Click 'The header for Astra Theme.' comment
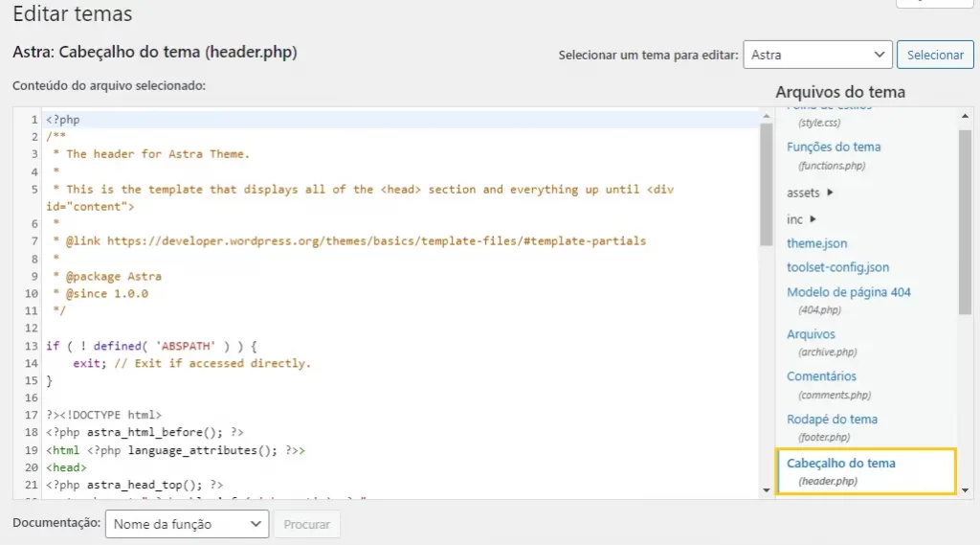This screenshot has width=980, height=545. pos(158,154)
